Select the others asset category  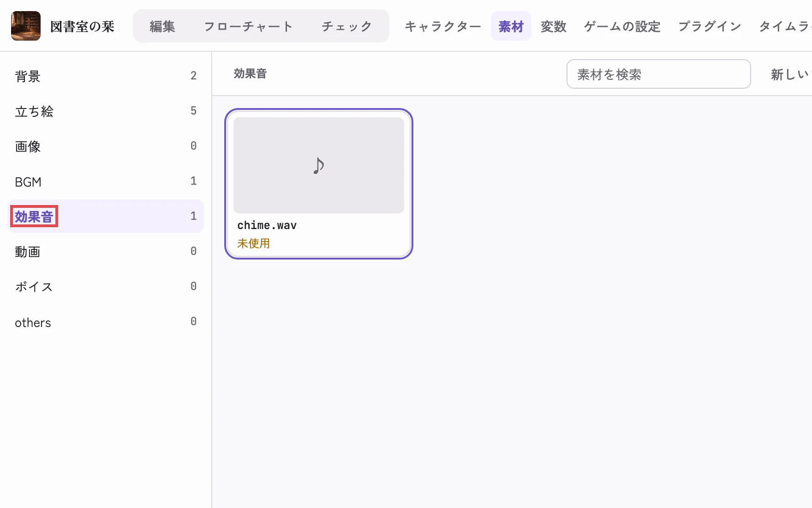pos(106,322)
